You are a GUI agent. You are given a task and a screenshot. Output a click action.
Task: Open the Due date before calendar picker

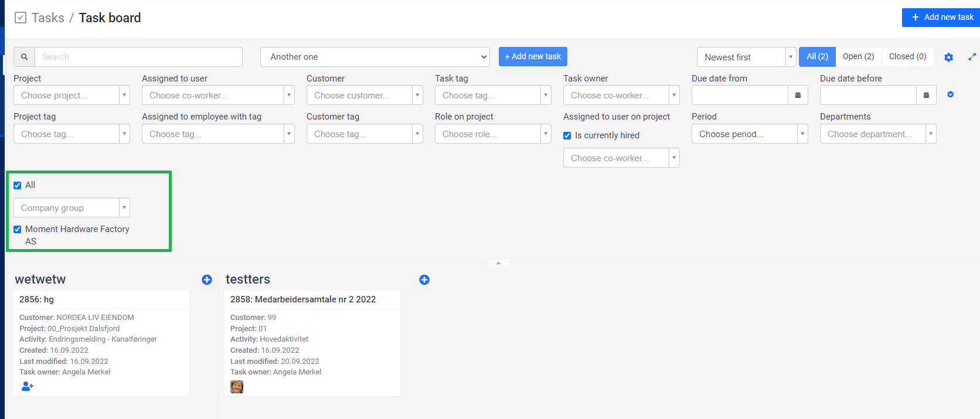pyautogui.click(x=926, y=95)
